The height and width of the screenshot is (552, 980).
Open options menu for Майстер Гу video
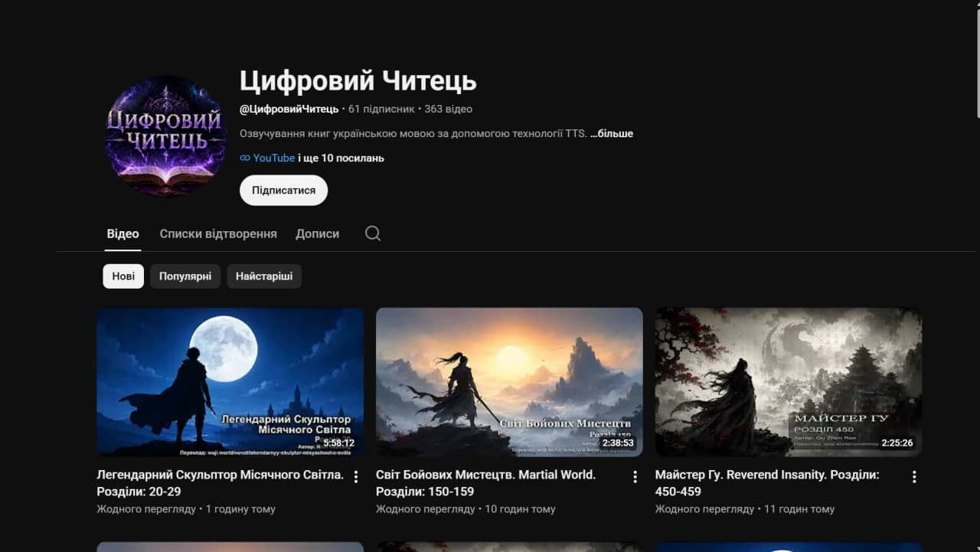pos(914,477)
